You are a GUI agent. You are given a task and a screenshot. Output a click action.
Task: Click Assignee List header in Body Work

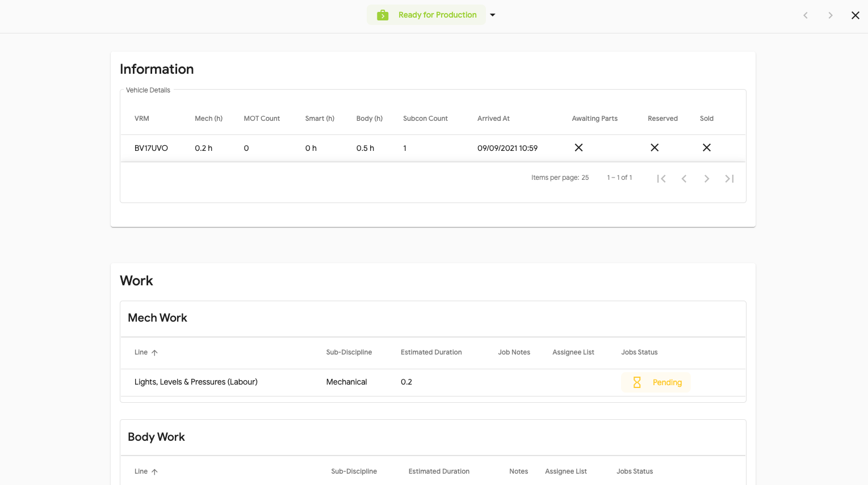tap(566, 471)
